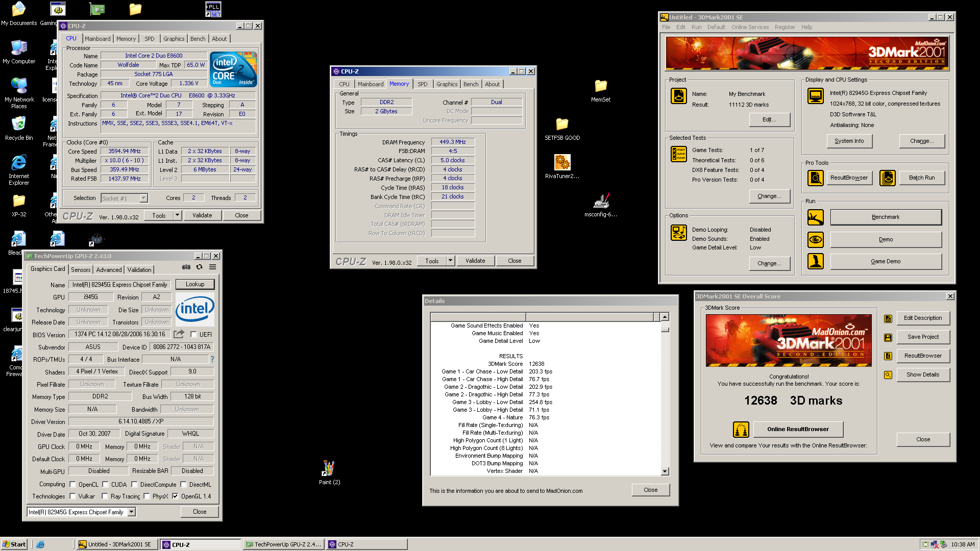Click Batch Run button in Pro Tools
Screen dimensions: 980x551
point(922,178)
